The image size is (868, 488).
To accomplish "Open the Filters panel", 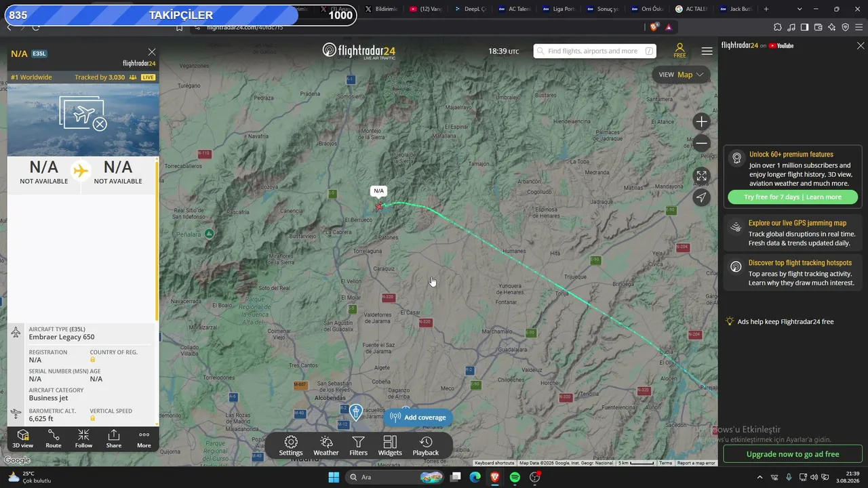I will [x=358, y=446].
